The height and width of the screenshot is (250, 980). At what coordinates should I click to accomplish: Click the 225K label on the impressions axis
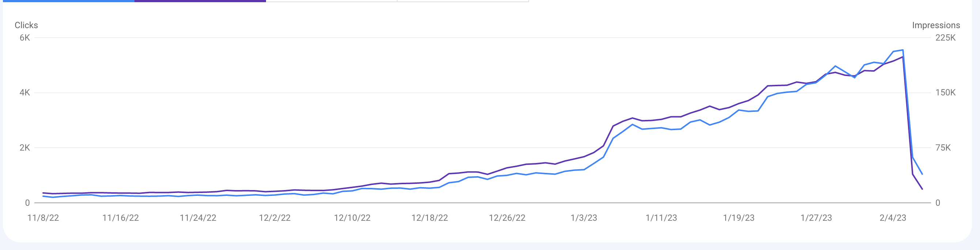click(945, 38)
